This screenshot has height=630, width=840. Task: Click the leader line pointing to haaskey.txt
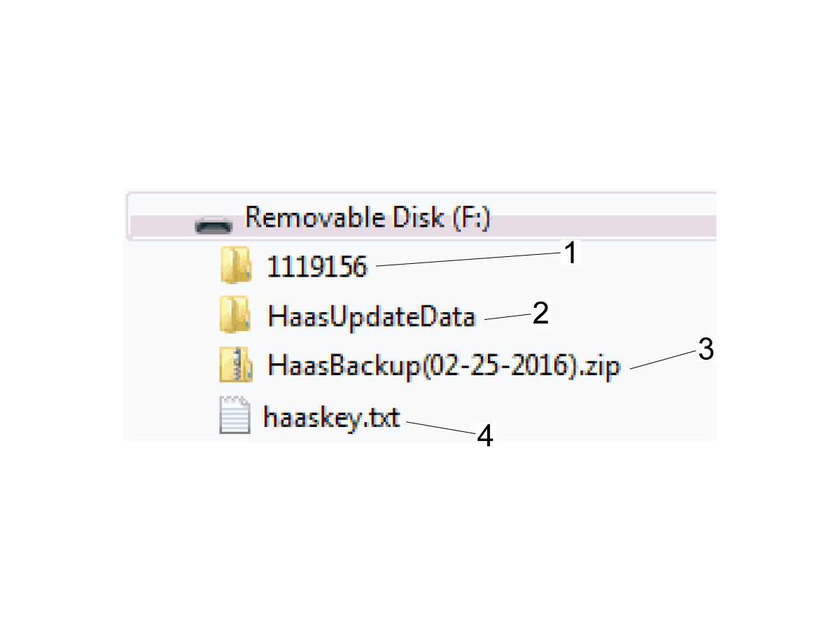pos(440,428)
